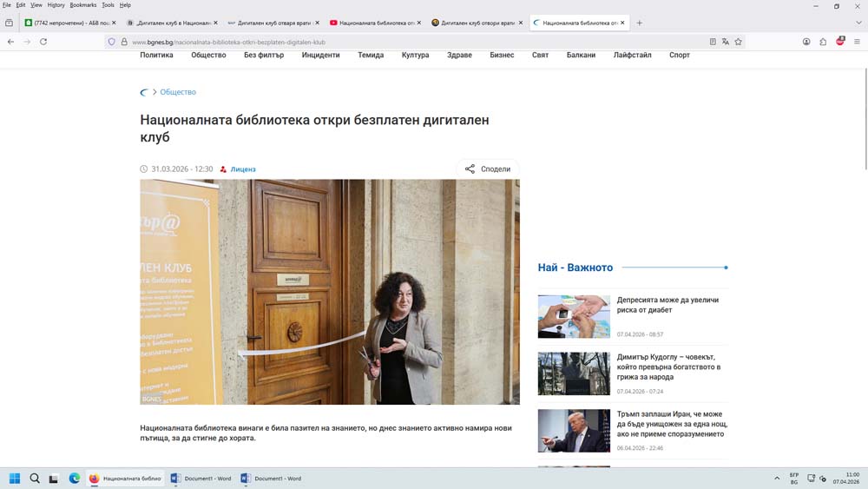The width and height of the screenshot is (868, 489).
Task: Open Task View on the taskbar
Action: tap(54, 479)
